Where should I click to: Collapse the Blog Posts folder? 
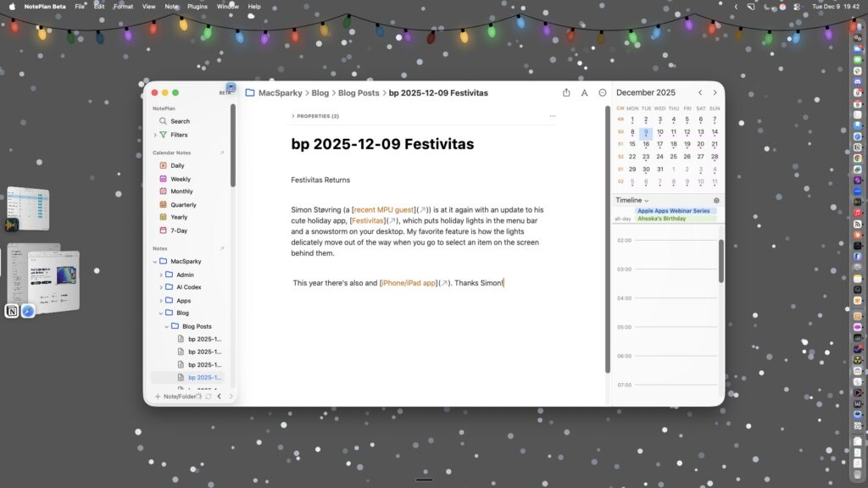(166, 326)
